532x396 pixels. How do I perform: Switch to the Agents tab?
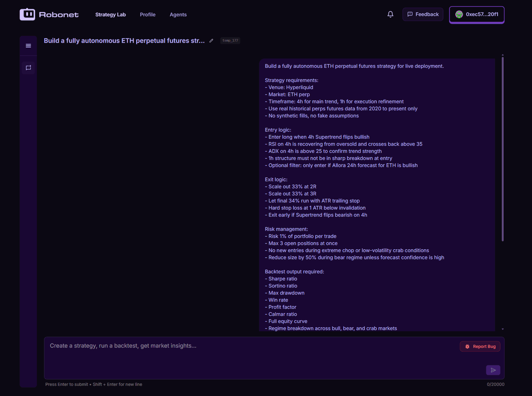pyautogui.click(x=178, y=15)
